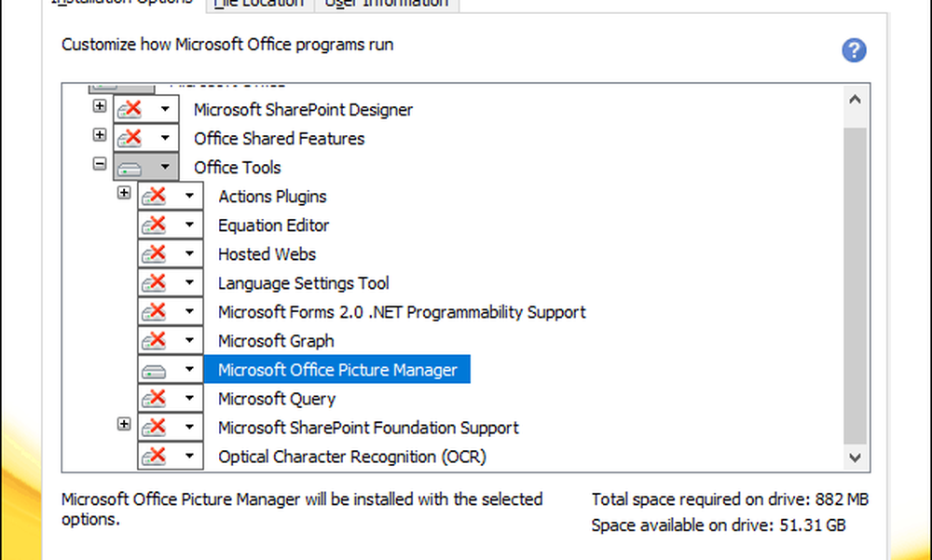This screenshot has height=560, width=932.
Task: Click the scrollbar down arrow
Action: [855, 457]
